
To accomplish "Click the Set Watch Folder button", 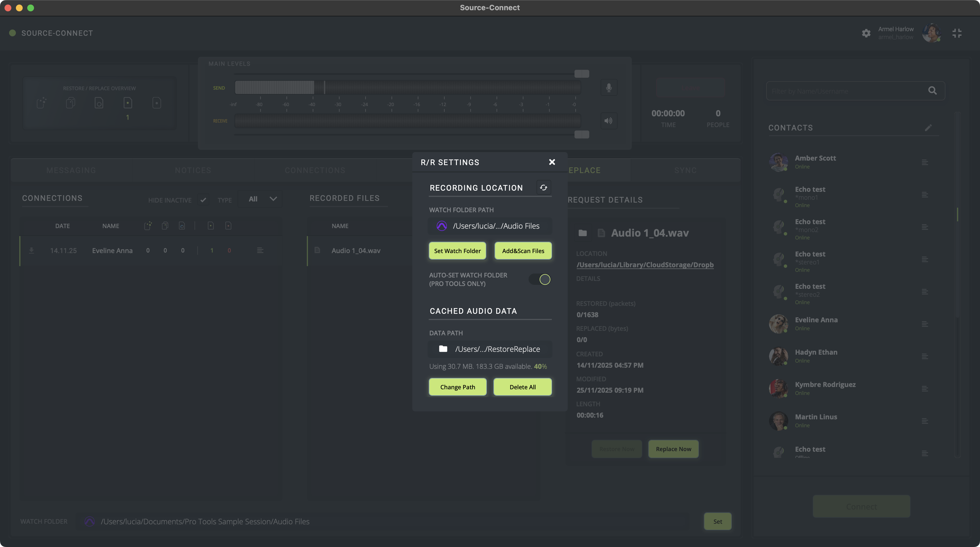I will (x=457, y=251).
